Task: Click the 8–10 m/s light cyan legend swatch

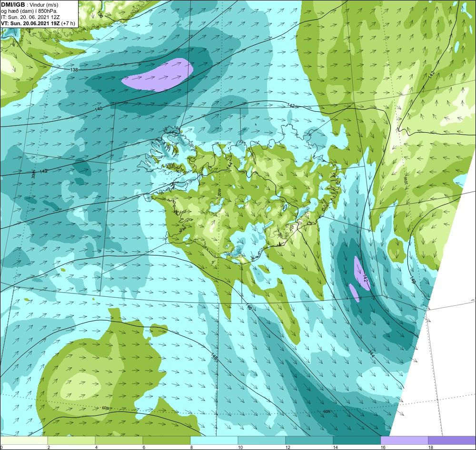Action: click(x=214, y=440)
